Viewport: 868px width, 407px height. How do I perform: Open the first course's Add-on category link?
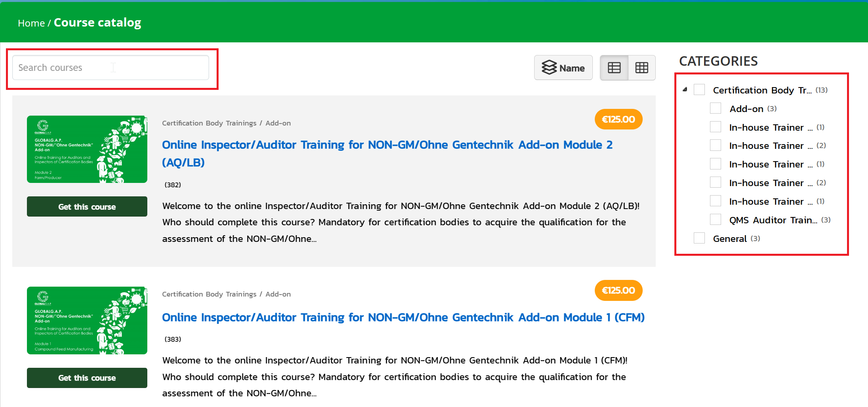coord(278,123)
